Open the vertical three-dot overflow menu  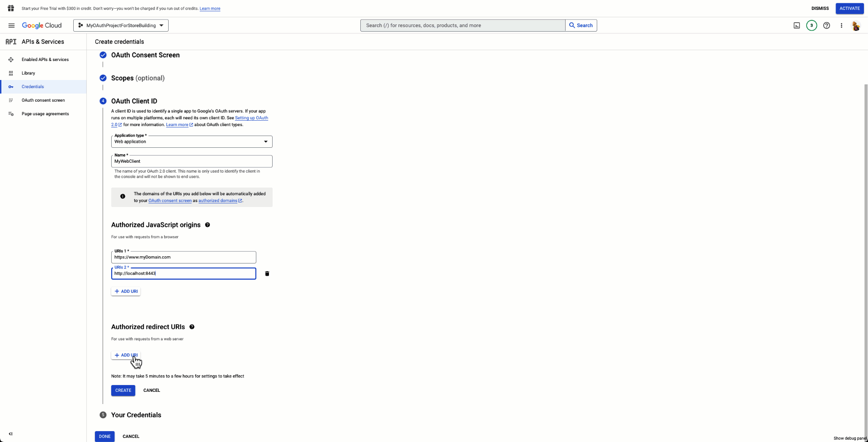[x=841, y=25]
